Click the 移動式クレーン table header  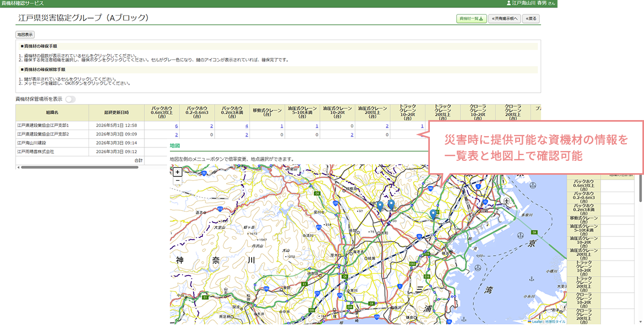(x=267, y=113)
